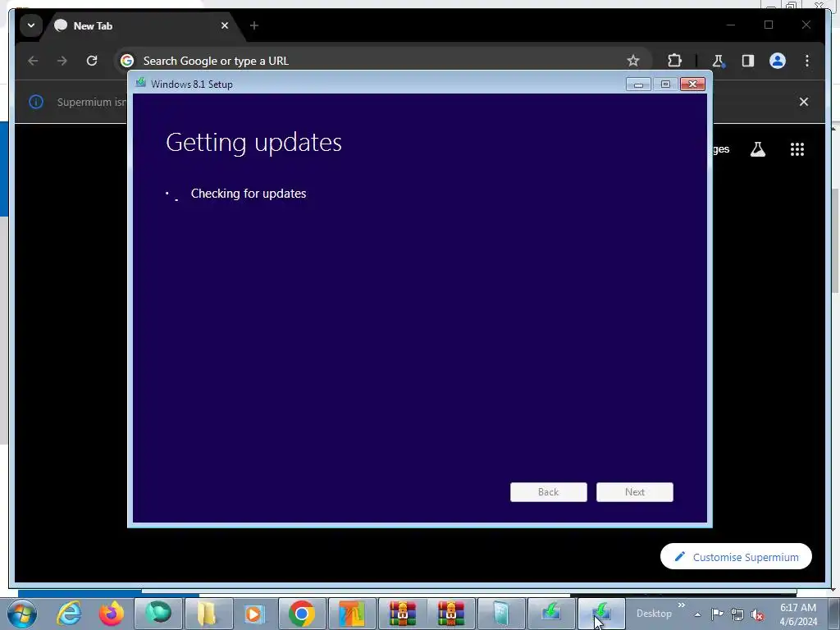Close the New Tab tab
This screenshot has width=840, height=630.
[x=225, y=25]
